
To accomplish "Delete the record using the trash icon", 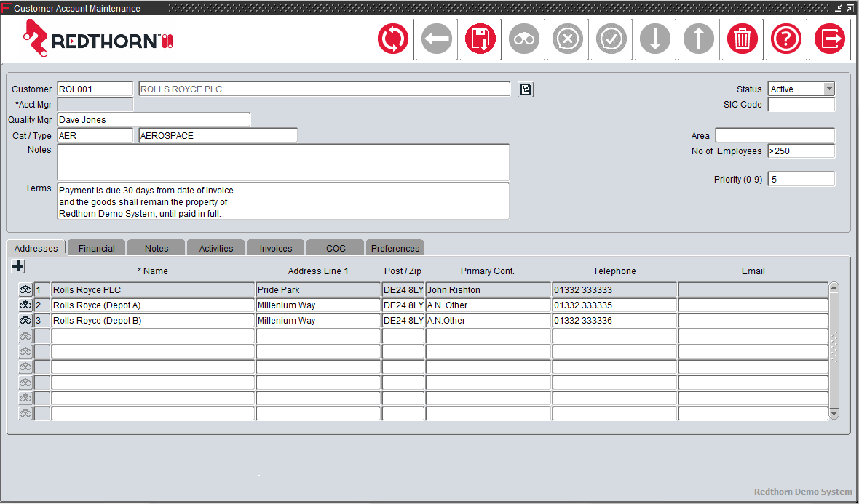I will [742, 39].
